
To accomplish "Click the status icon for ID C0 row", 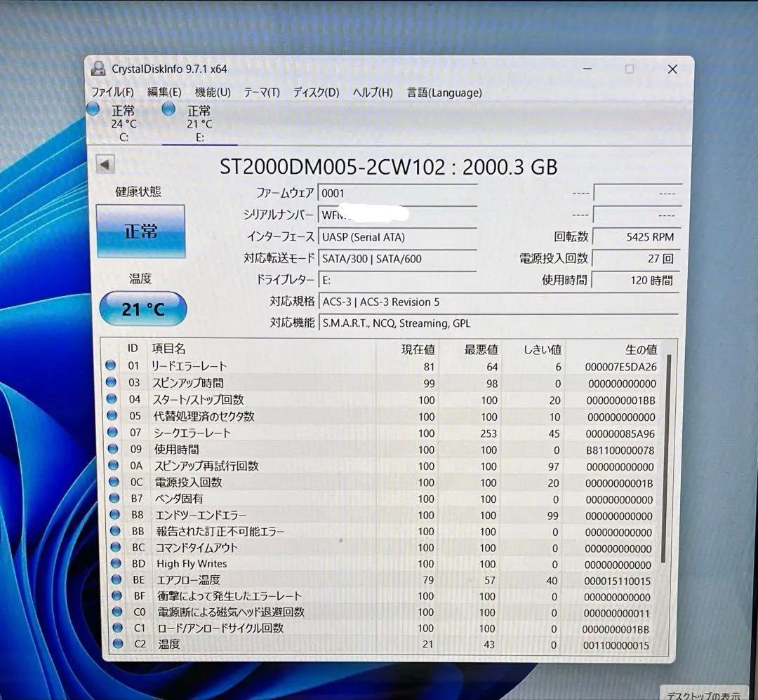I will [117, 611].
